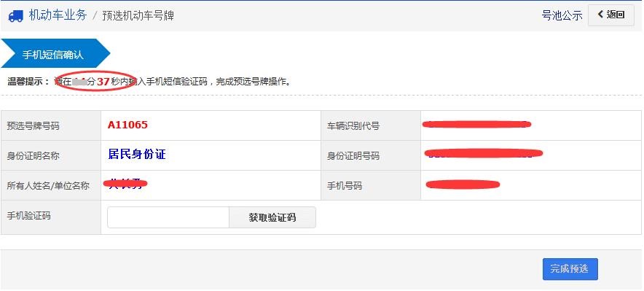Click the 返回 button

(611, 15)
